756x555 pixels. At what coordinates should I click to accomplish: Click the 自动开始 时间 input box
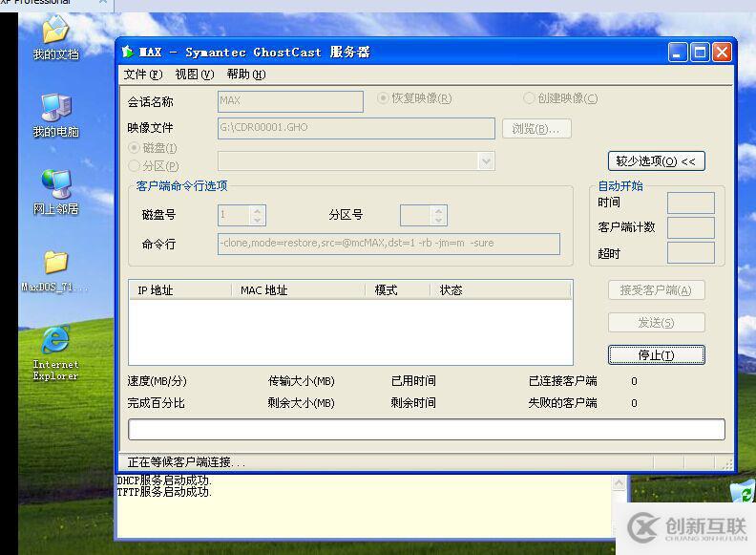[x=690, y=203]
